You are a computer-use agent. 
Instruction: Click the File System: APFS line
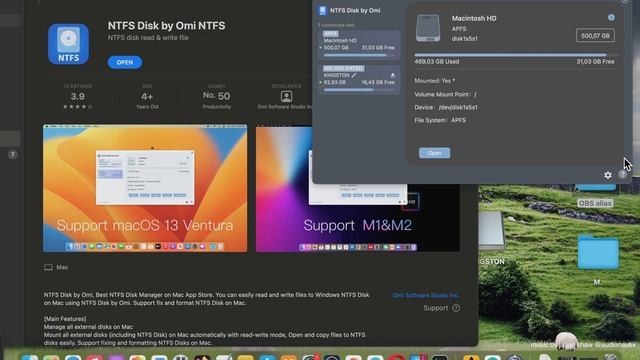click(440, 120)
